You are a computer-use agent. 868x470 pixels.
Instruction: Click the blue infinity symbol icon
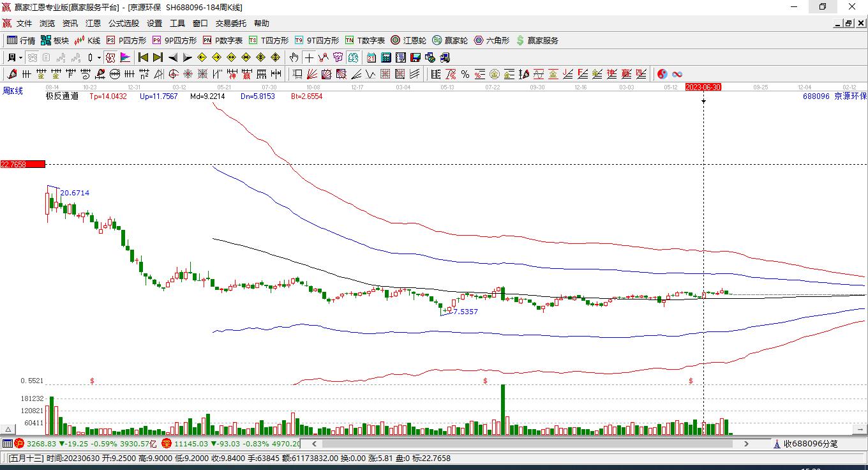tap(677, 74)
